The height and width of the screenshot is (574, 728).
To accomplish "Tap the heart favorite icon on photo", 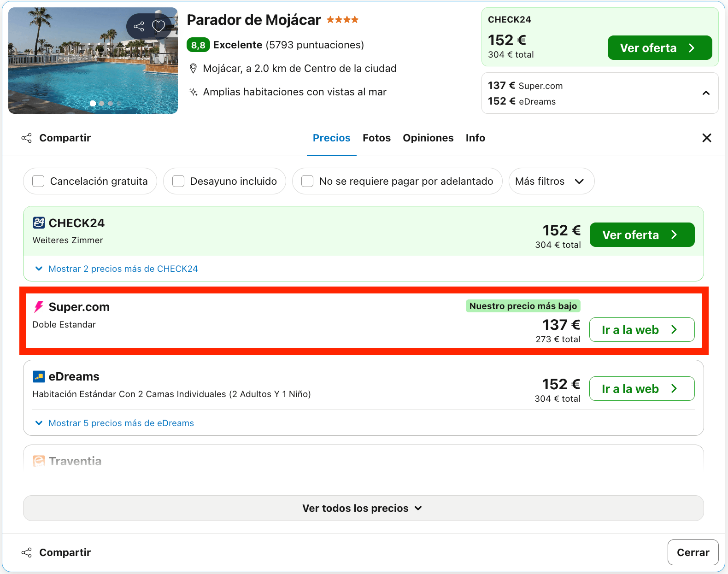I will tap(159, 26).
